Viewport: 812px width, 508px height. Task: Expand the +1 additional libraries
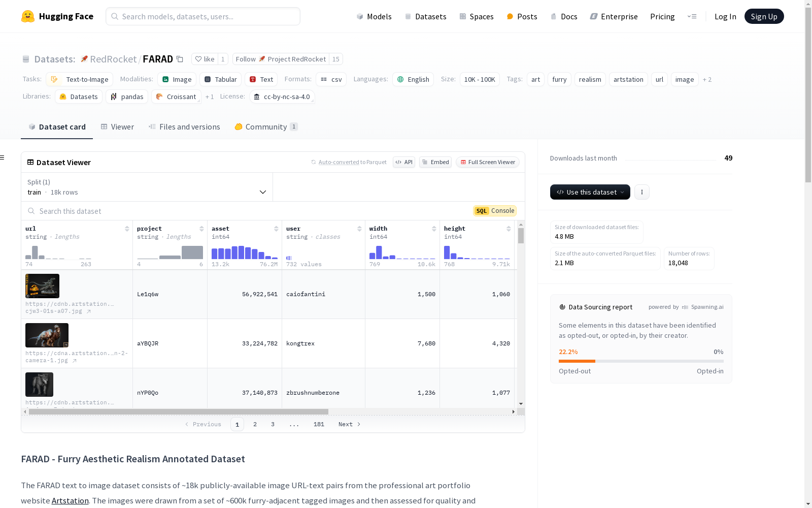[x=210, y=97]
